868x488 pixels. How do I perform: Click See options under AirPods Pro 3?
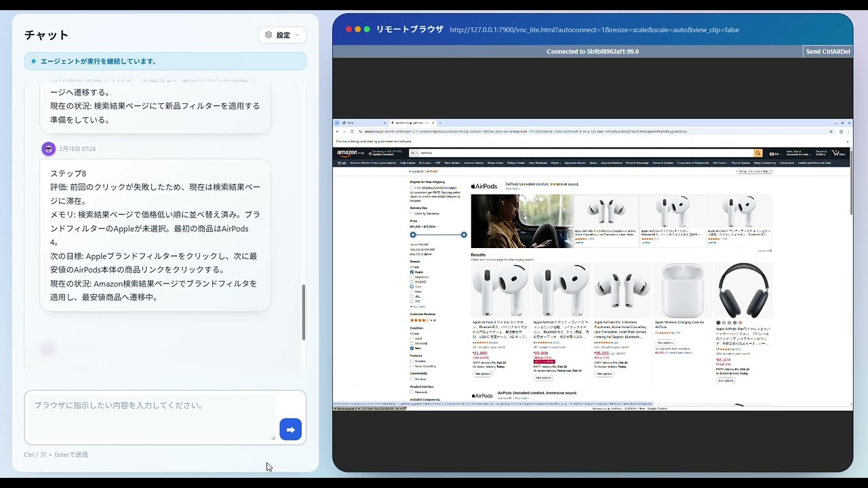pos(604,373)
